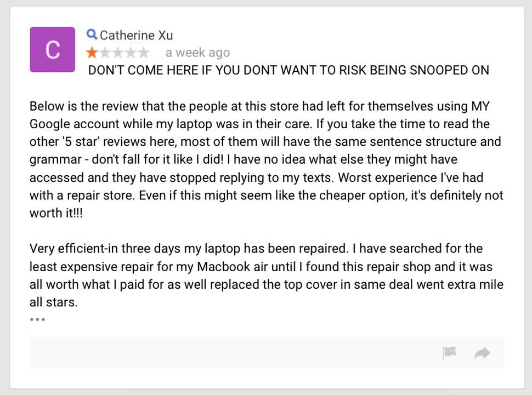Click the magnifier icon beside Catherine Xu
The image size is (532, 395).
coord(92,35)
